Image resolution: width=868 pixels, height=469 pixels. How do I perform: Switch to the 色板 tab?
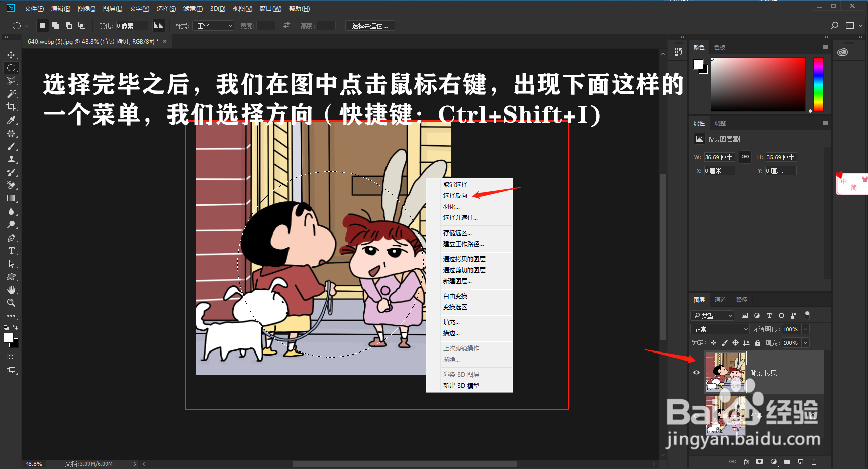tap(720, 47)
